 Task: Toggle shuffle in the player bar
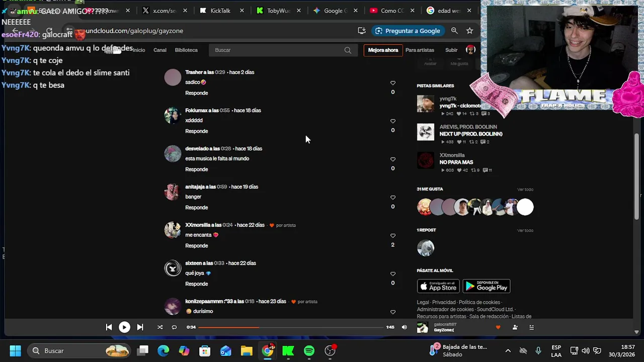pyautogui.click(x=160, y=327)
